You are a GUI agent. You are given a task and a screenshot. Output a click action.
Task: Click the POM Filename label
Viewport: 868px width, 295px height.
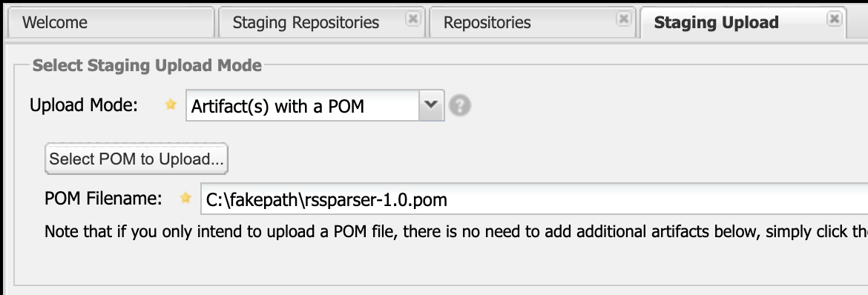coord(104,198)
